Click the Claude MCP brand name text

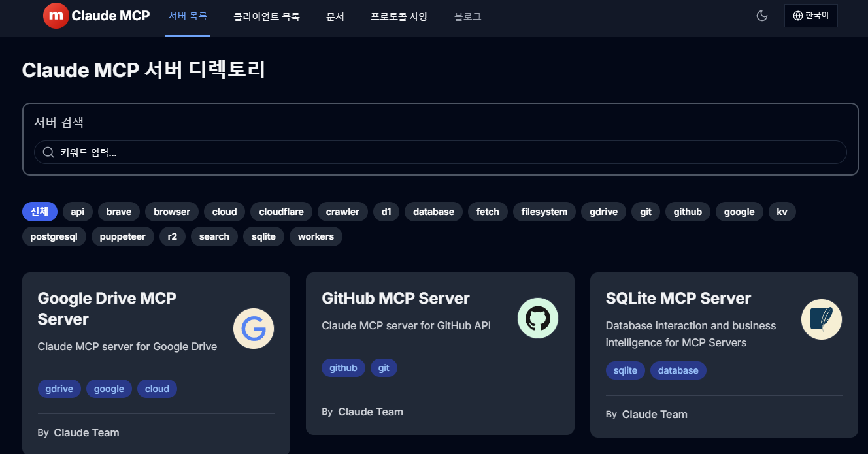[x=110, y=16]
